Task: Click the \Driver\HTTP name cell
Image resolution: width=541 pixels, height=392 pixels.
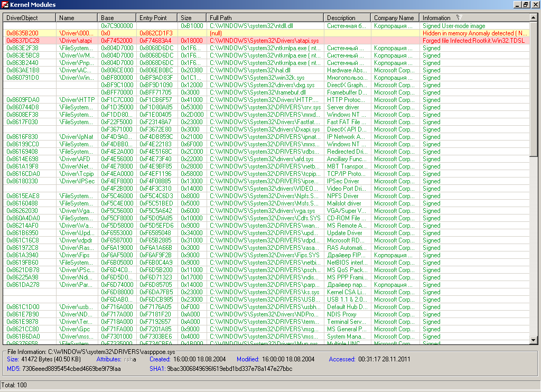Action: pyautogui.click(x=77, y=100)
